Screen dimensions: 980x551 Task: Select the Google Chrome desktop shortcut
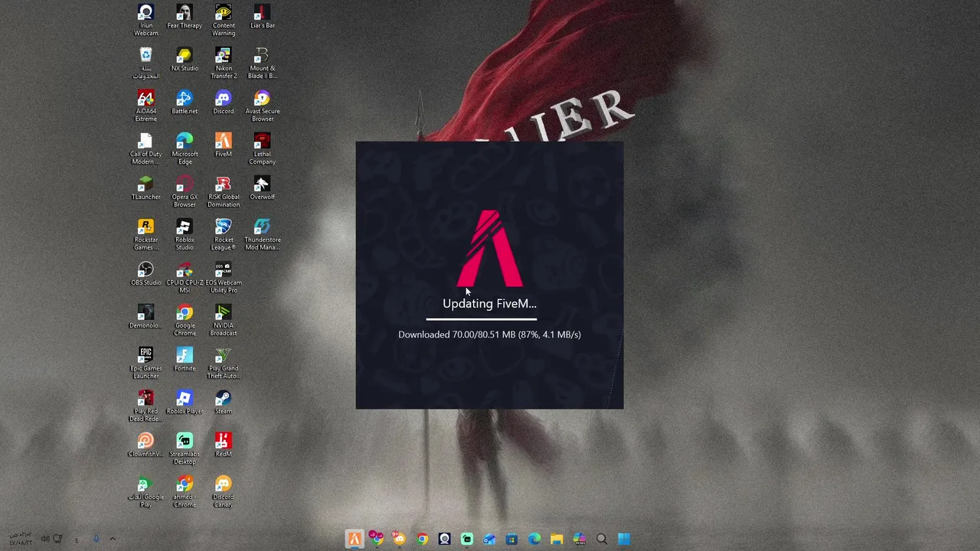pyautogui.click(x=185, y=320)
